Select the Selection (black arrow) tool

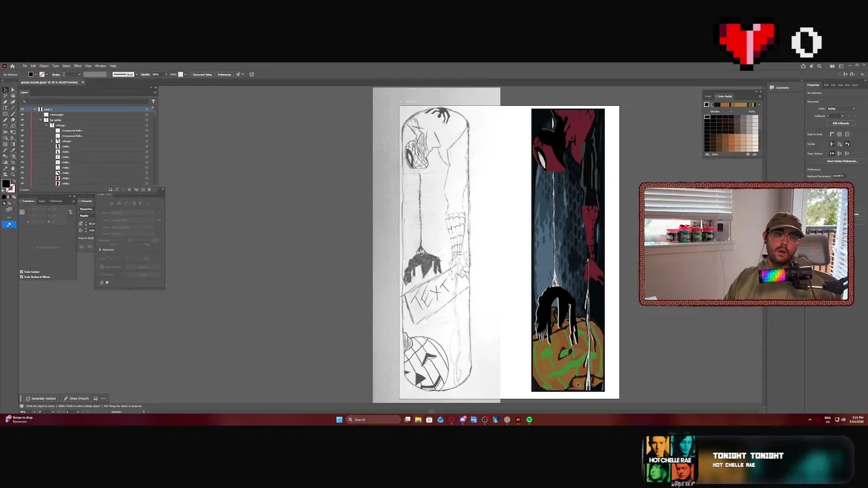tap(5, 89)
